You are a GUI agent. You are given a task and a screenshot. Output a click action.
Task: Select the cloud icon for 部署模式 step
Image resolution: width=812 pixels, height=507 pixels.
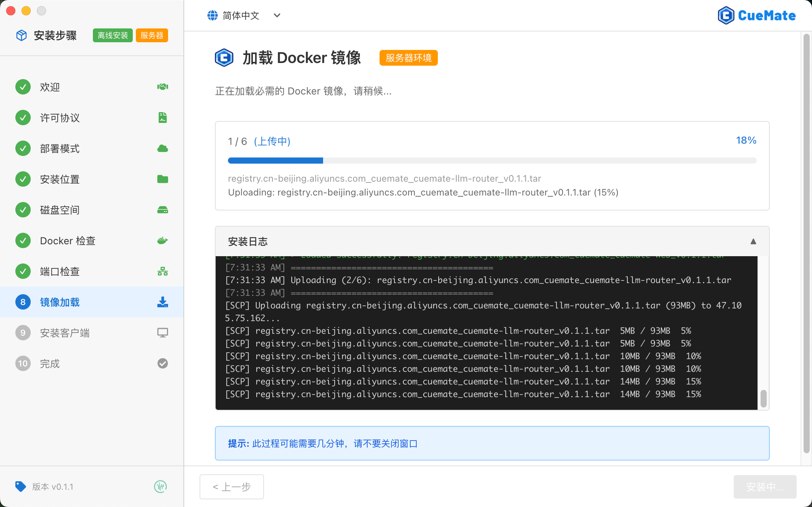click(x=162, y=148)
